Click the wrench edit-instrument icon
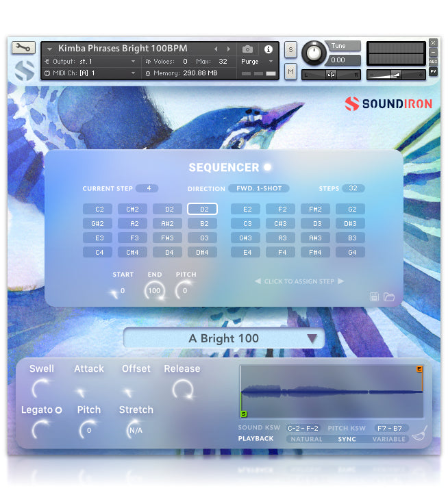 point(23,47)
